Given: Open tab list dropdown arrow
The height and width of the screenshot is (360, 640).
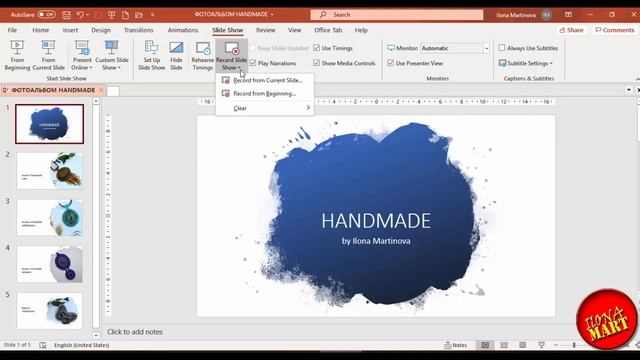Looking at the screenshot, I should [629, 90].
